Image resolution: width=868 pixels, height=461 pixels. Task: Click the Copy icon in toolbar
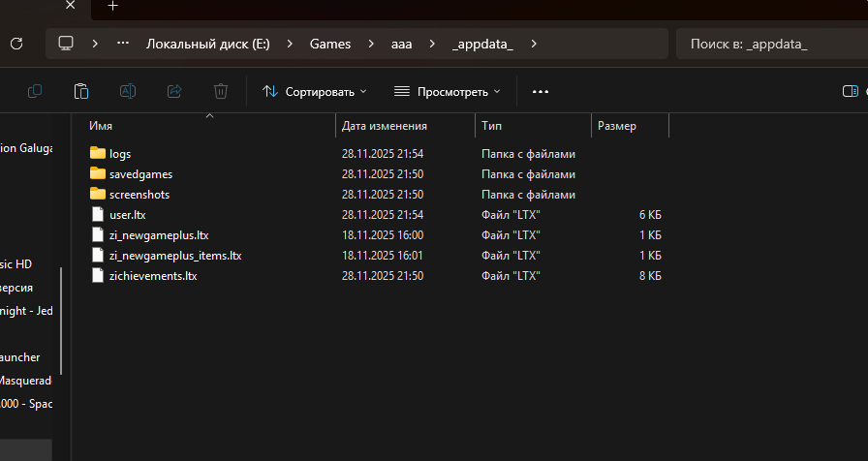pyautogui.click(x=35, y=91)
